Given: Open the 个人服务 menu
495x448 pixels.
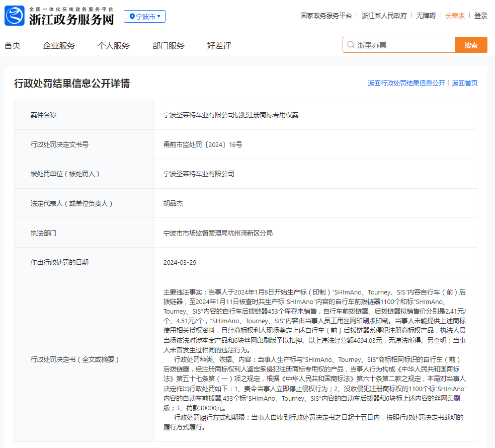Looking at the screenshot, I should (x=114, y=45).
